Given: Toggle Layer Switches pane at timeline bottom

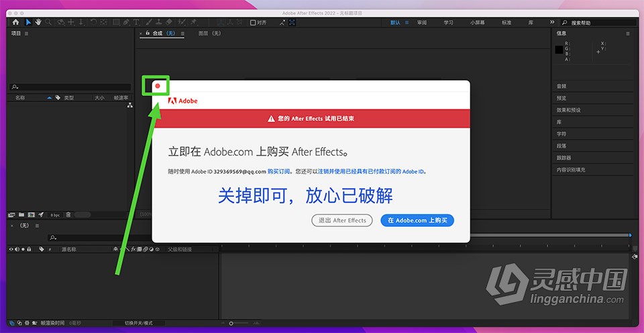Looking at the screenshot, I should (11, 323).
